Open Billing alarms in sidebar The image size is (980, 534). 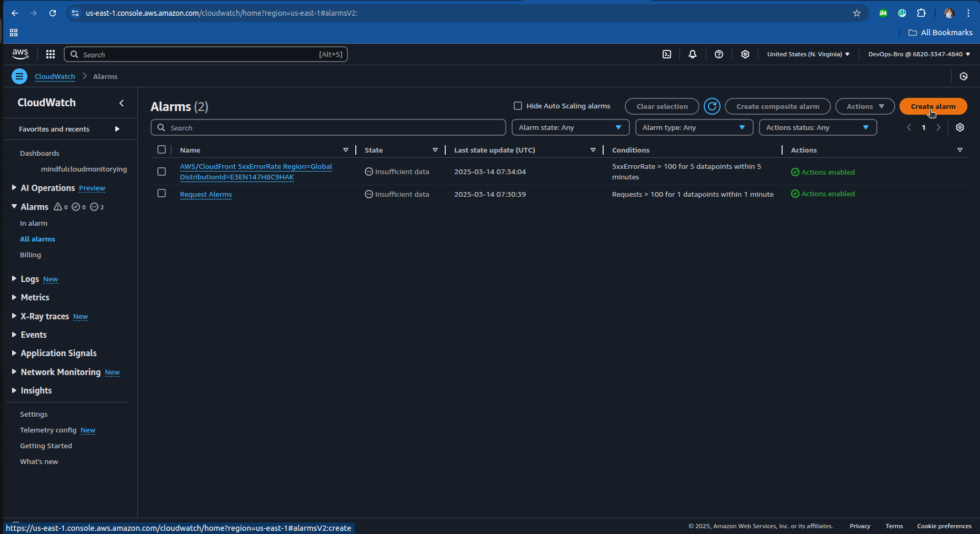click(x=31, y=255)
